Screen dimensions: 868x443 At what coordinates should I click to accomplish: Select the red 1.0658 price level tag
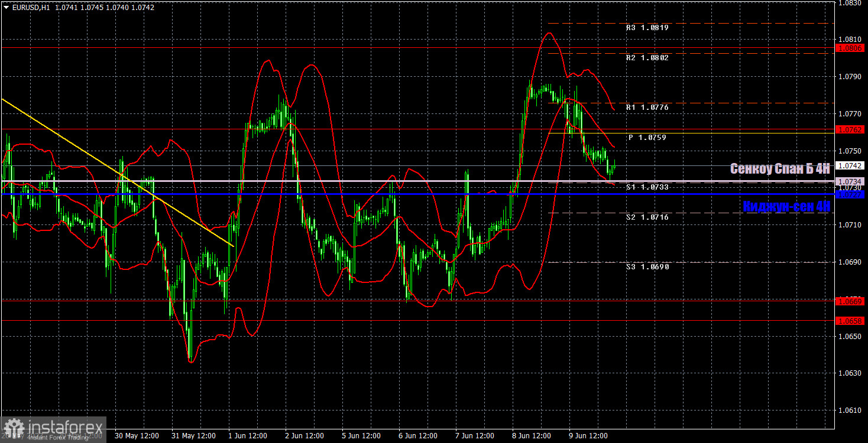point(850,321)
